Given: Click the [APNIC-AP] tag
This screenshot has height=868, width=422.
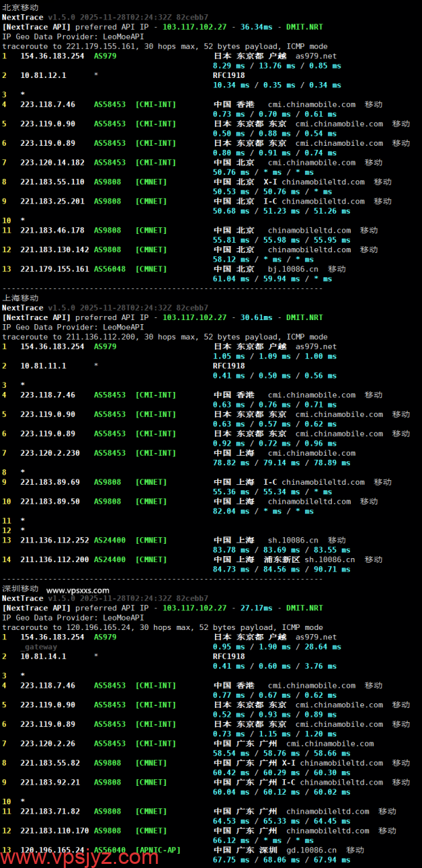Looking at the screenshot, I should pos(158,850).
